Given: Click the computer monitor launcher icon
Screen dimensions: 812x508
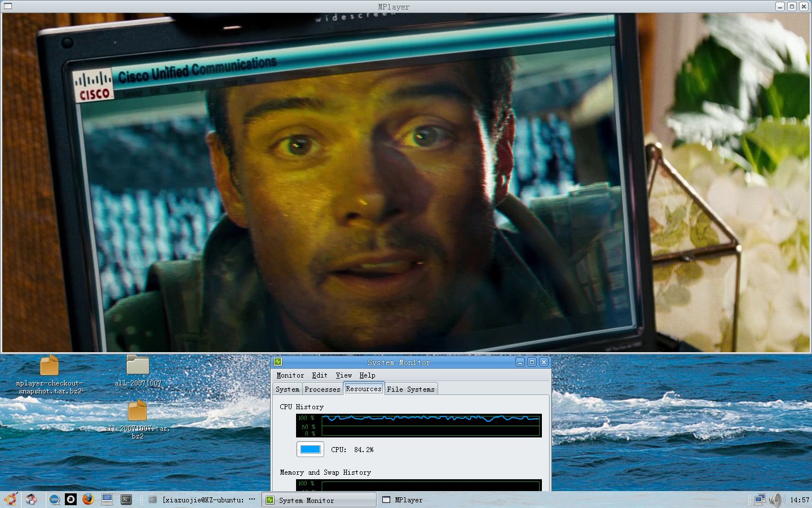Looking at the screenshot, I should click(107, 500).
